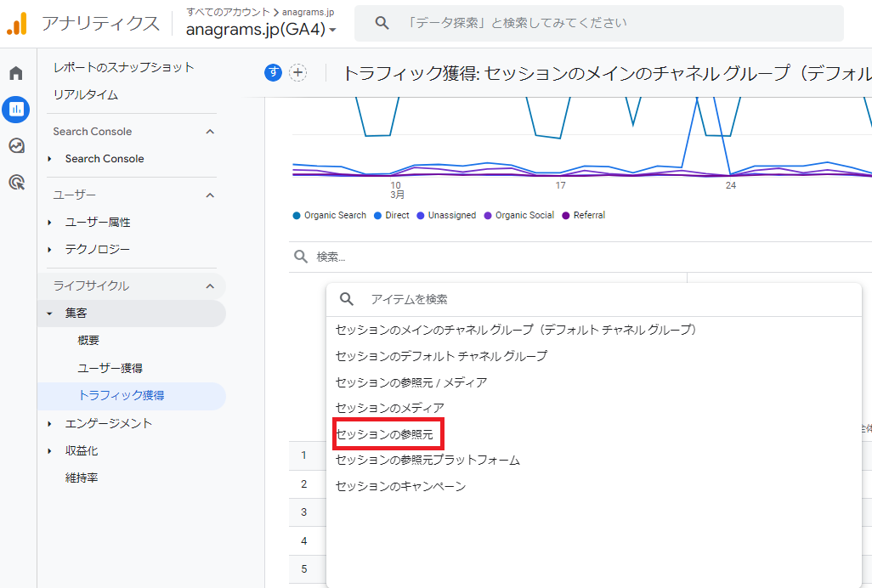Open the ユーザー獲得 report
Viewport: 872px width, 588px height.
tap(110, 368)
